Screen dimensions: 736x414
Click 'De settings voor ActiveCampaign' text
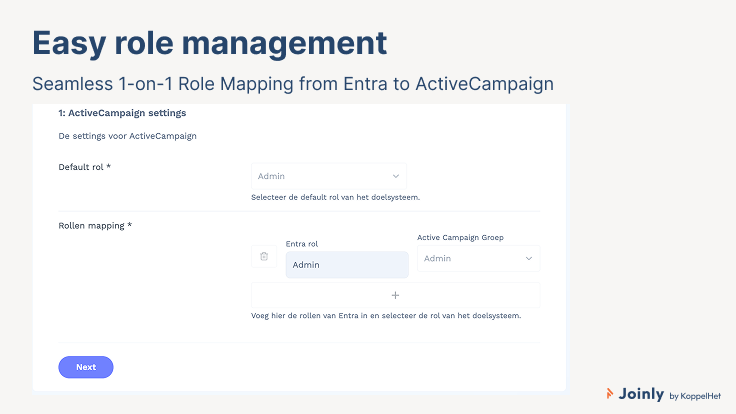click(127, 136)
